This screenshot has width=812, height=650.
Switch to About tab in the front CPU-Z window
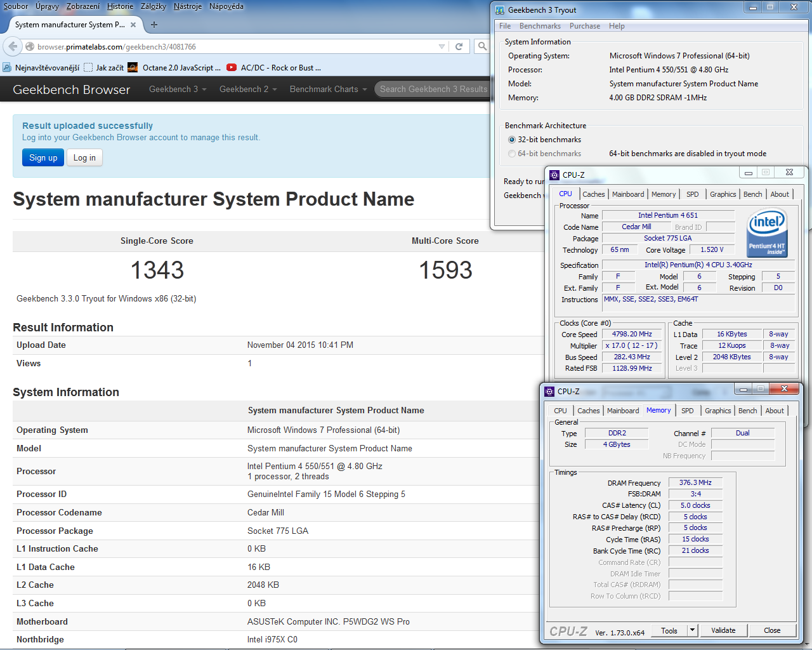click(775, 411)
